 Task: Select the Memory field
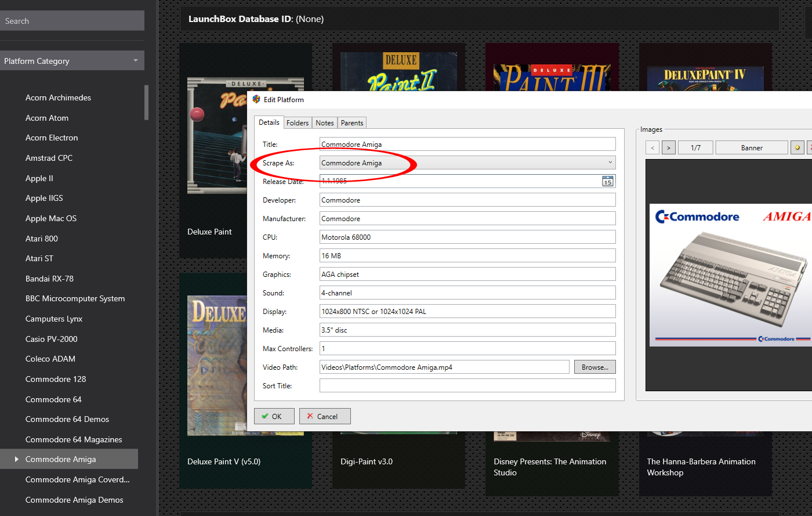[467, 255]
